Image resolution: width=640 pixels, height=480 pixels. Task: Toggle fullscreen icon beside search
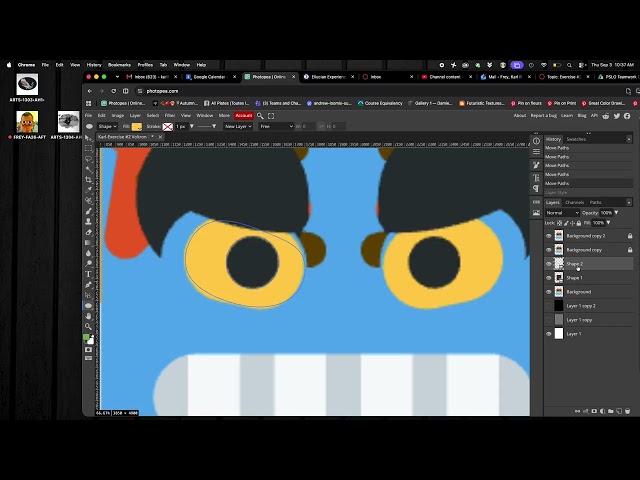point(271,116)
